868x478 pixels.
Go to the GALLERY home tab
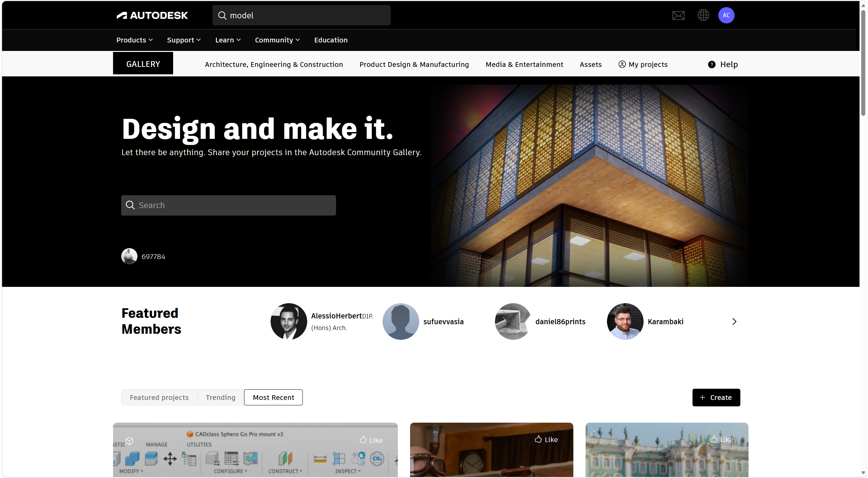143,63
